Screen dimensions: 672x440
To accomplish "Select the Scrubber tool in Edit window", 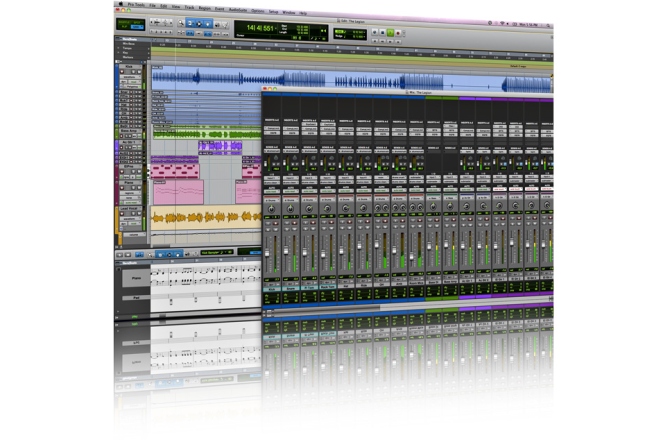I will pyautogui.click(x=217, y=25).
